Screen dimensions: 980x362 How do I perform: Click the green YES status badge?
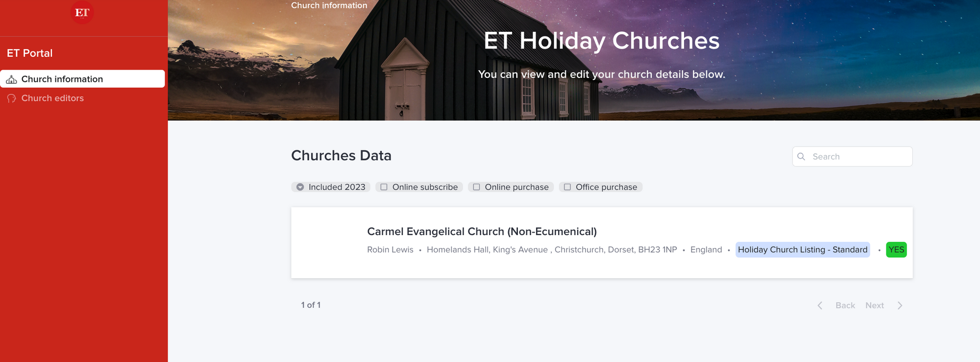pyautogui.click(x=896, y=250)
